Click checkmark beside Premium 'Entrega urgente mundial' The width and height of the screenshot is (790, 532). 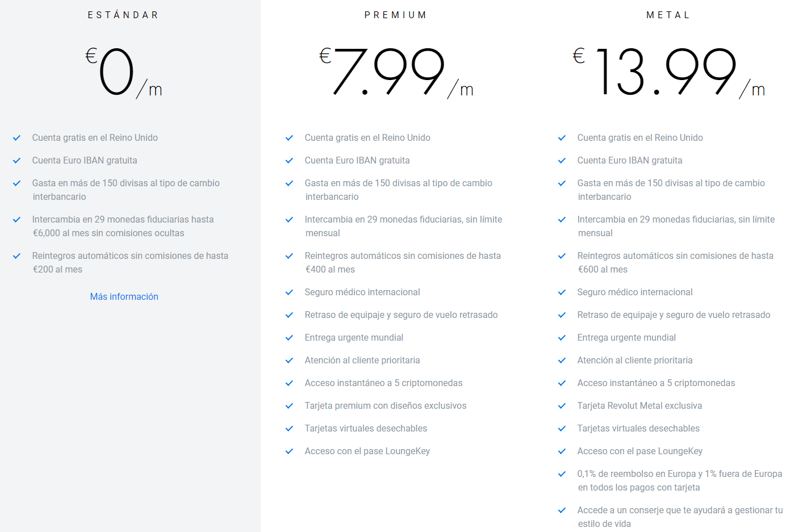tap(290, 338)
